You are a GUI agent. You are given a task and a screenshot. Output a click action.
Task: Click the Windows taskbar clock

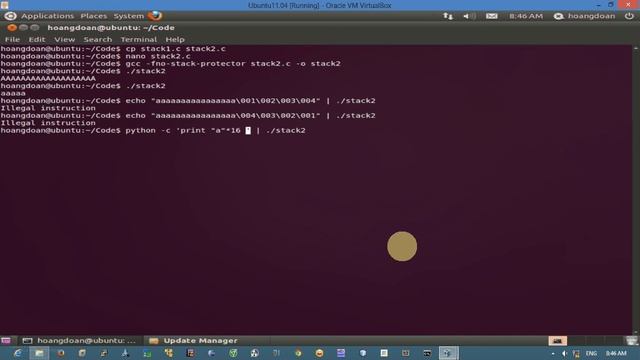pyautogui.click(x=616, y=353)
